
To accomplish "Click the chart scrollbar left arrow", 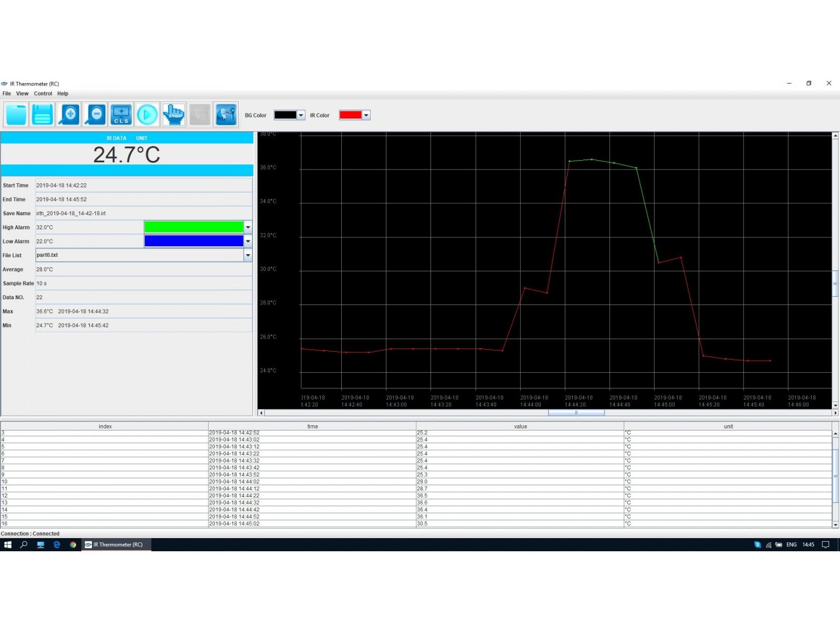I will tap(261, 413).
